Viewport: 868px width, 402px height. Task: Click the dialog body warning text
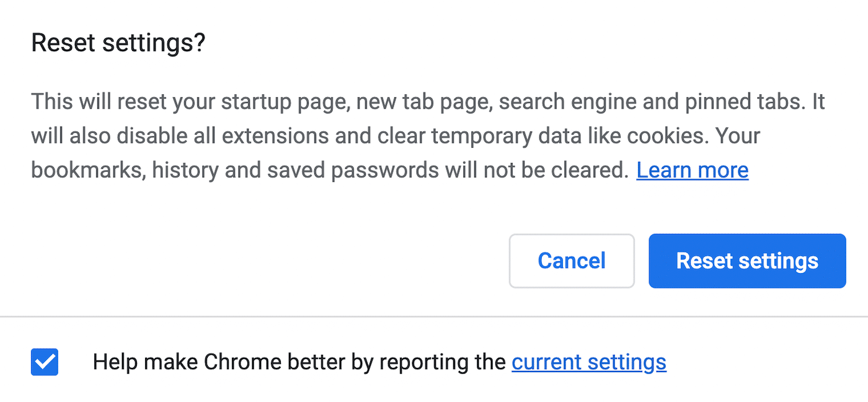[x=428, y=135]
